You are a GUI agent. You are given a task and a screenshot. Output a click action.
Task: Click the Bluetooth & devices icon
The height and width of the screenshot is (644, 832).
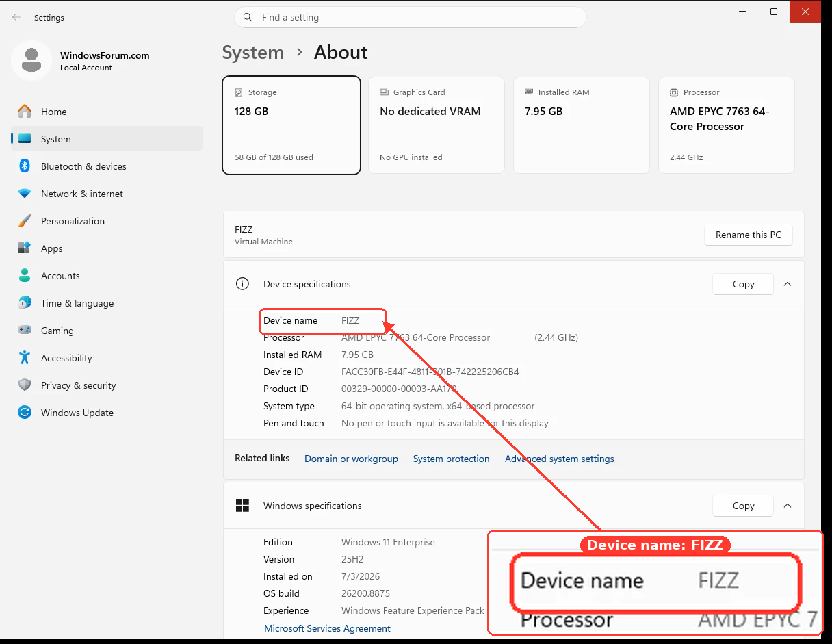pyautogui.click(x=25, y=166)
